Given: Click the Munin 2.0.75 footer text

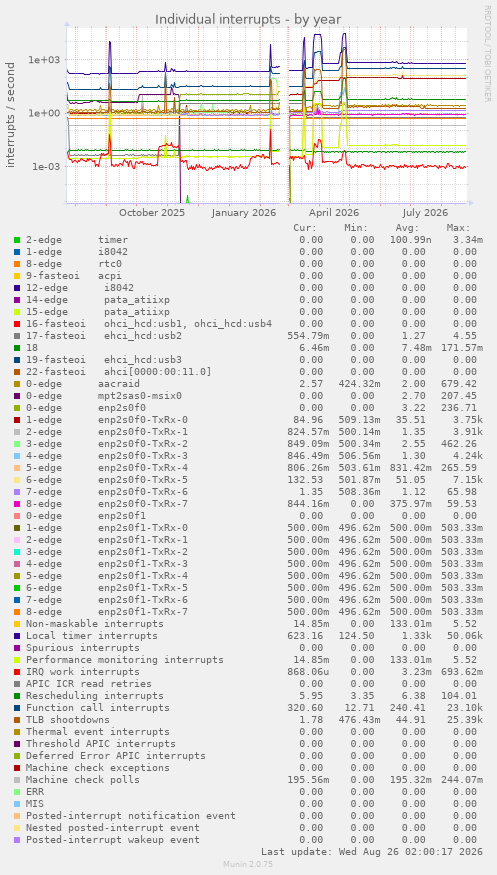Looking at the screenshot, I should click(x=248, y=864).
